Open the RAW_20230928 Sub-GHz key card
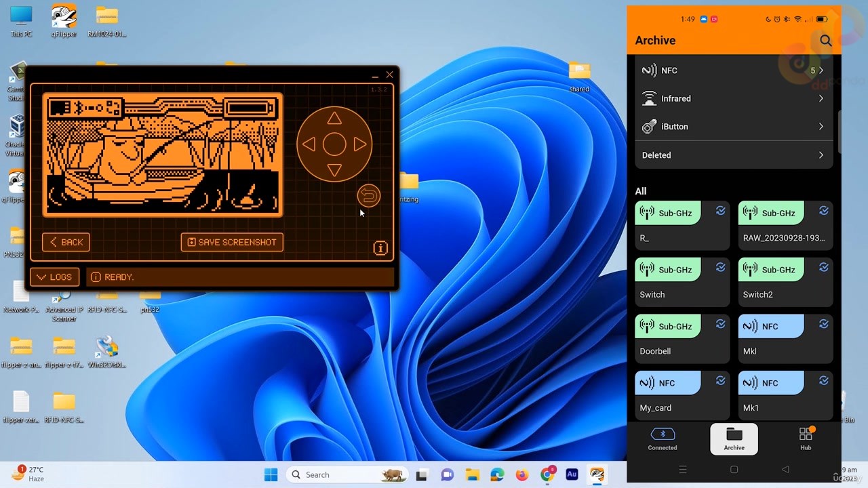Screen dimensions: 868x488 [x=785, y=226]
